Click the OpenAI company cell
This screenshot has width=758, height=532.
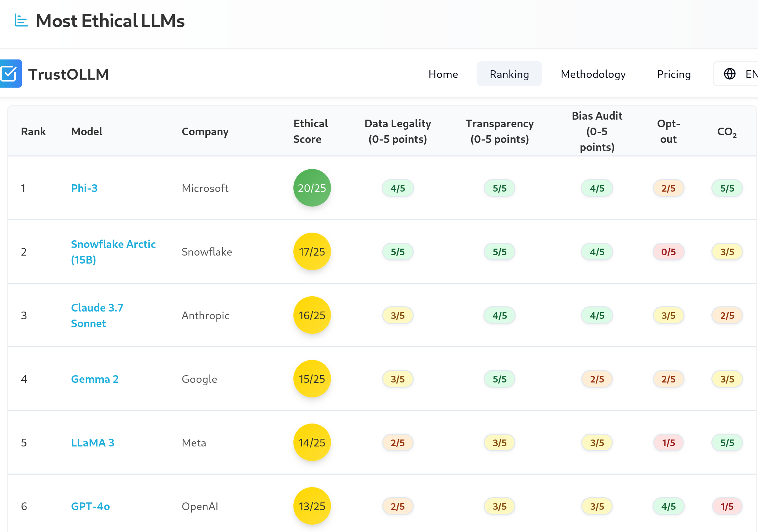pyautogui.click(x=200, y=506)
